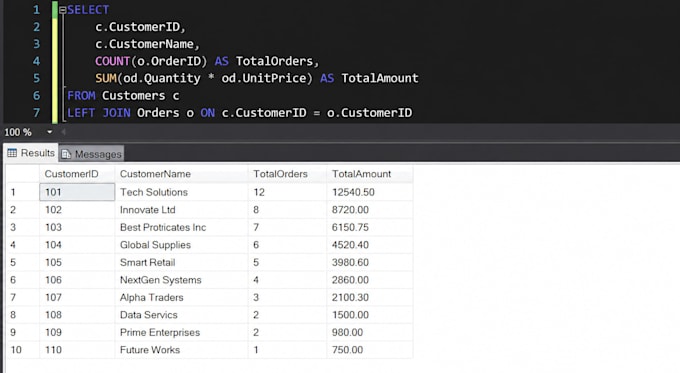Viewport: 680px width, 373px height.
Task: Click the Results tab grid icon
Action: [12, 153]
